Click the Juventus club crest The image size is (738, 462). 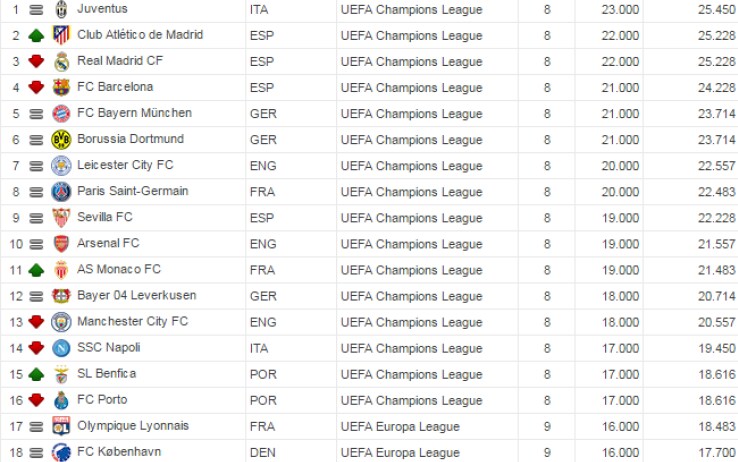(x=61, y=9)
